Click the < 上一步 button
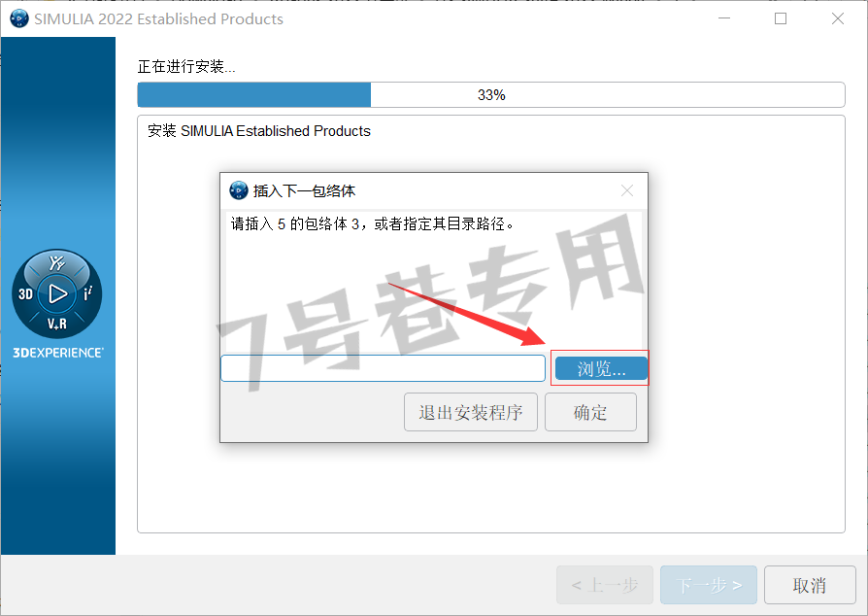This screenshot has height=616, width=868. [605, 585]
